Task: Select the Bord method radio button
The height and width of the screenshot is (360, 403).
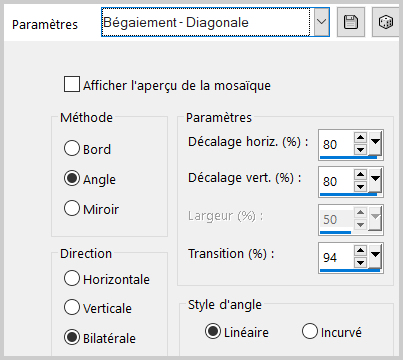Action: (72, 148)
